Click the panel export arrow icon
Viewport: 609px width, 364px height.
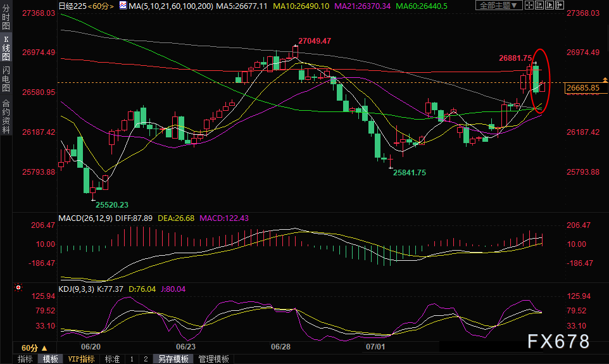click(x=559, y=5)
